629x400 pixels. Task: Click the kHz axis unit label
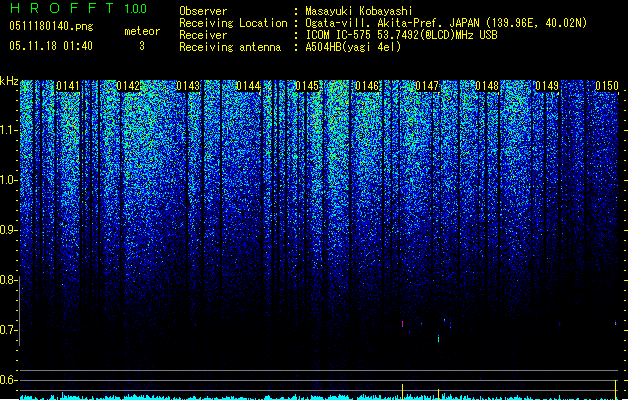tap(9, 81)
